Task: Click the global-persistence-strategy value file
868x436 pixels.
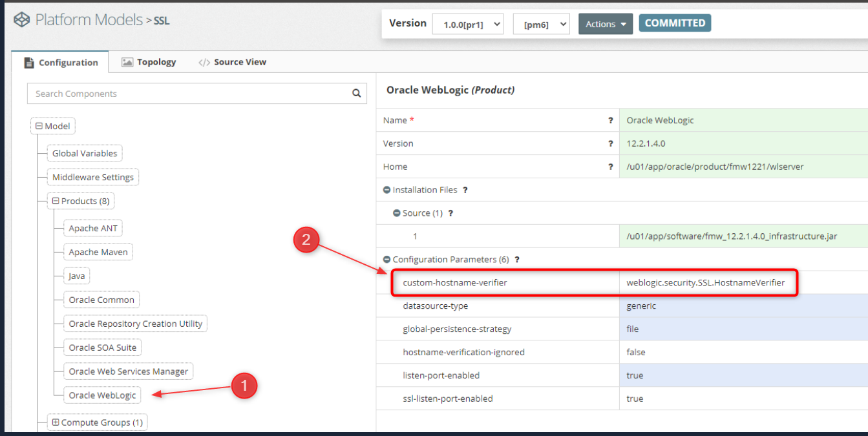Action: tap(743, 329)
